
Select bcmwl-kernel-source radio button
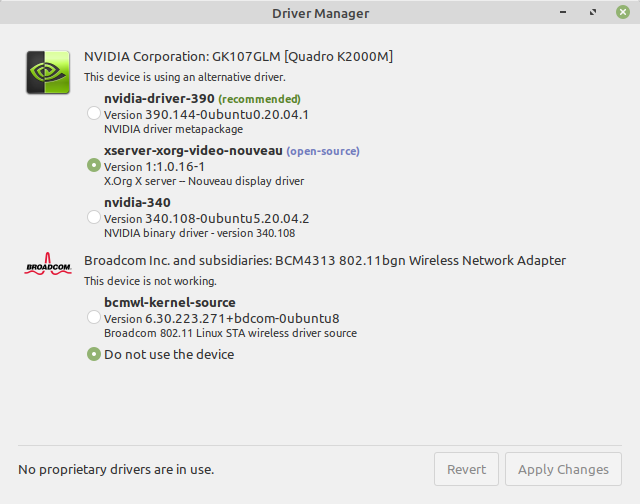(94, 317)
